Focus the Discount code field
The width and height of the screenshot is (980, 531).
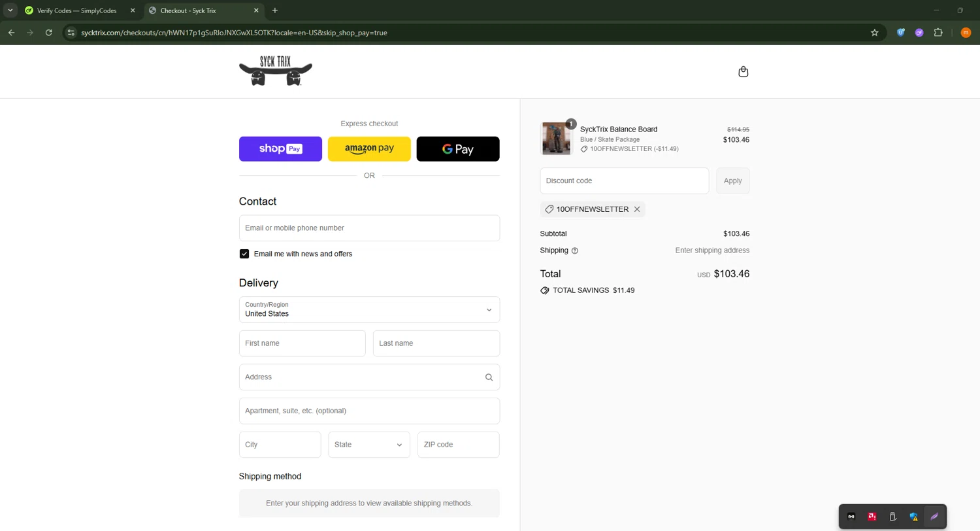pyautogui.click(x=625, y=181)
